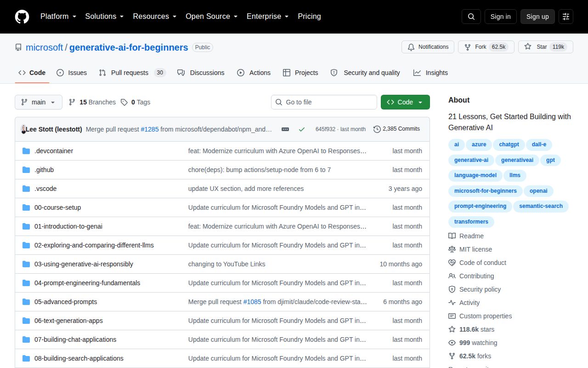Expand commit message ellipsis button
Screen dimensions: 588x368
(285, 129)
